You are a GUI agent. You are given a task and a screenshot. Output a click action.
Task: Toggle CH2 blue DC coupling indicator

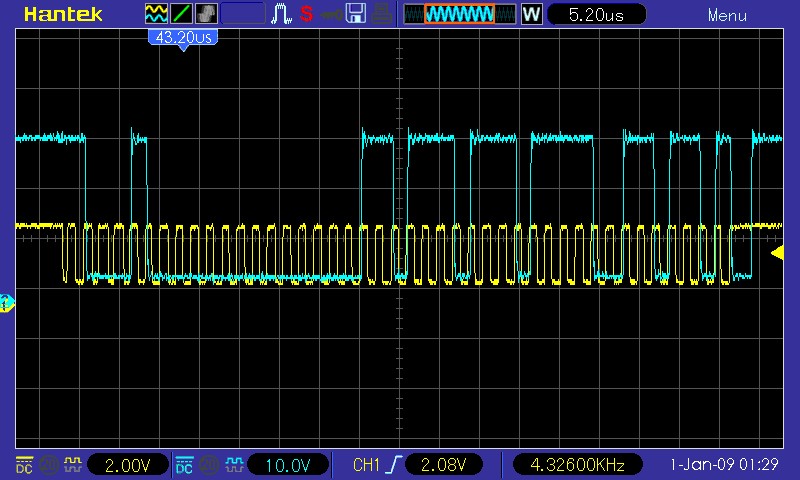coord(184,465)
